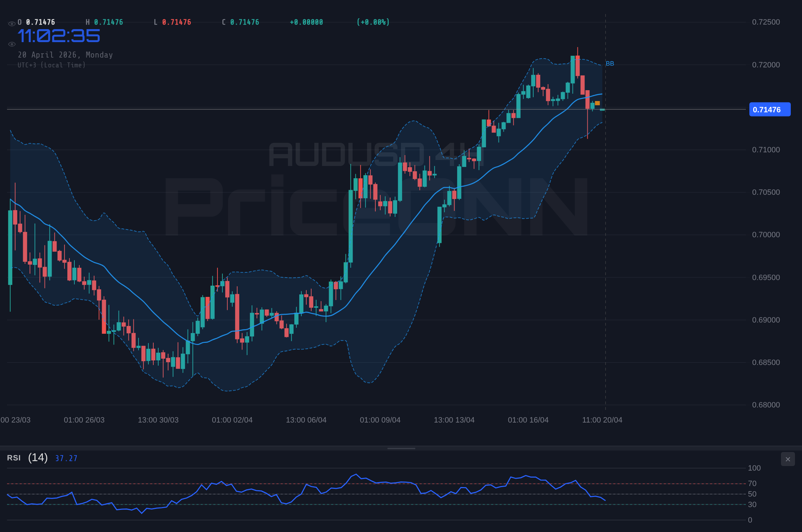The height and width of the screenshot is (532, 802).
Task: Click the orange marker near the last candle
Action: tap(597, 103)
